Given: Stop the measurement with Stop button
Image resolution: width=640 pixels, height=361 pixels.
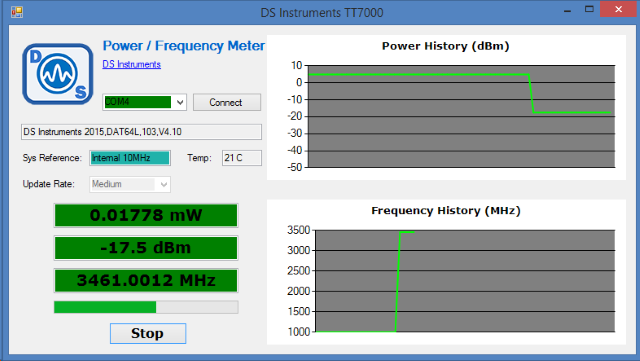Looking at the screenshot, I should (x=148, y=333).
